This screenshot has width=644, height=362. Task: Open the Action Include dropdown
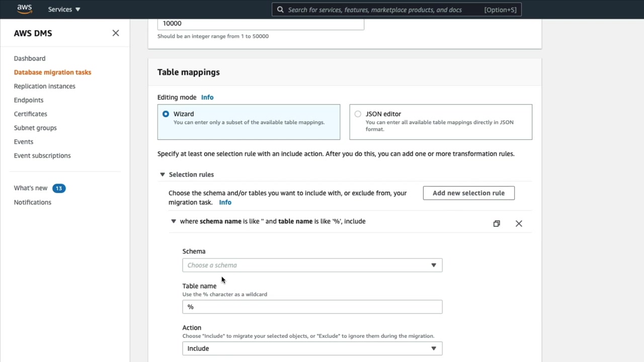(x=312, y=348)
